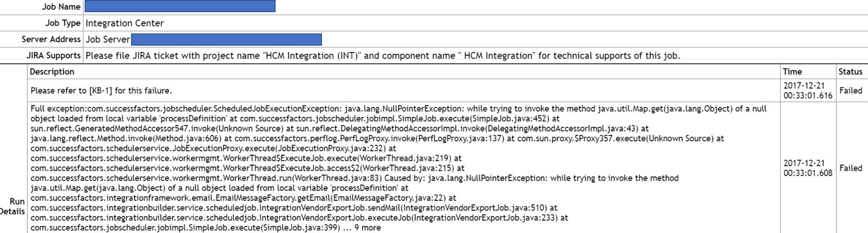The image size is (868, 233).
Task: Click the Failed status in first row
Action: 851,90
